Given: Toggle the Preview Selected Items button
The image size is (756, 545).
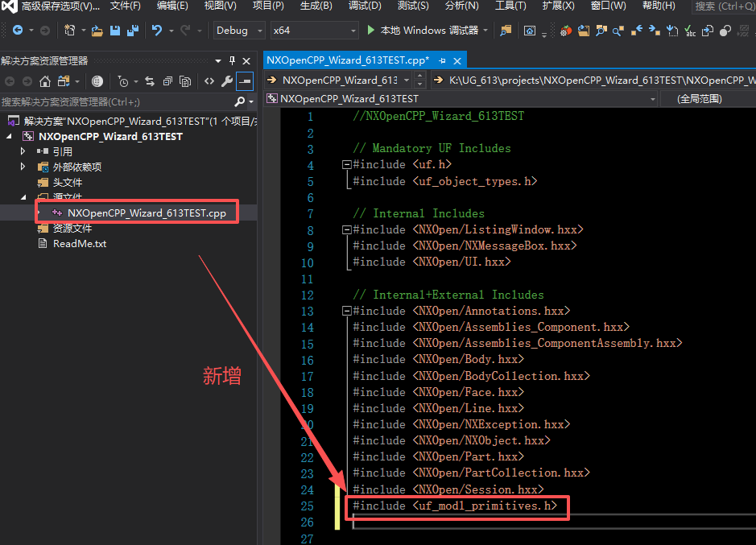Looking at the screenshot, I should [x=245, y=81].
